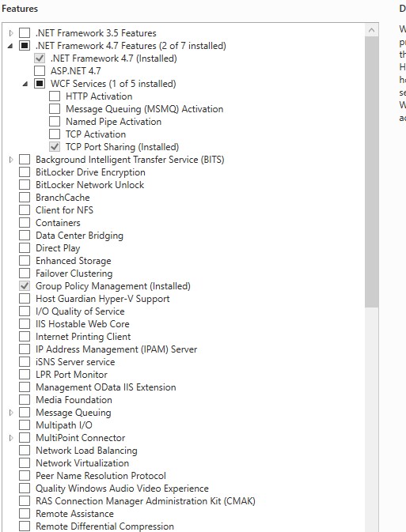Select TCP Port Sharing (Installed) row text

(123, 147)
